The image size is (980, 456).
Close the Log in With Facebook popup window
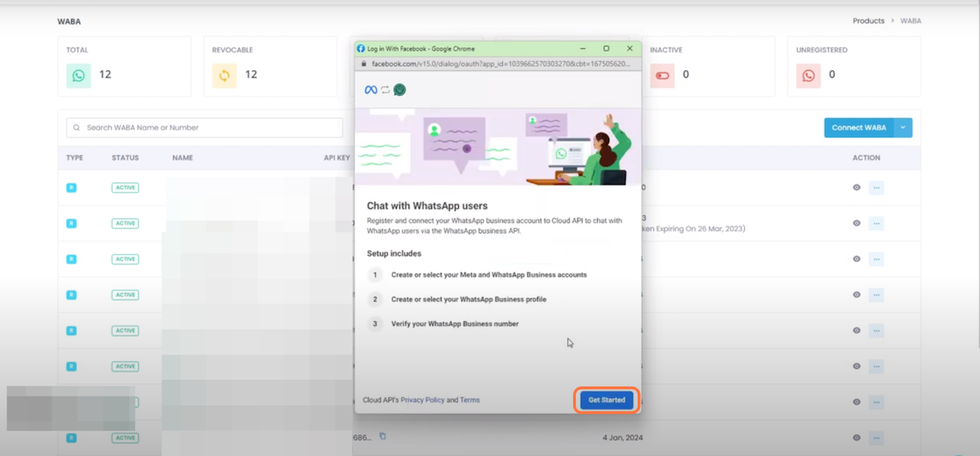click(x=629, y=48)
